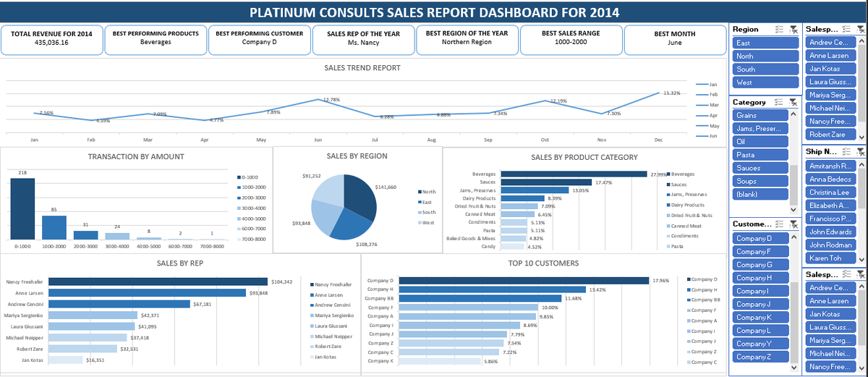
Task: Select Karen Toh in Ship Name slicer
Action: pyautogui.click(x=830, y=258)
